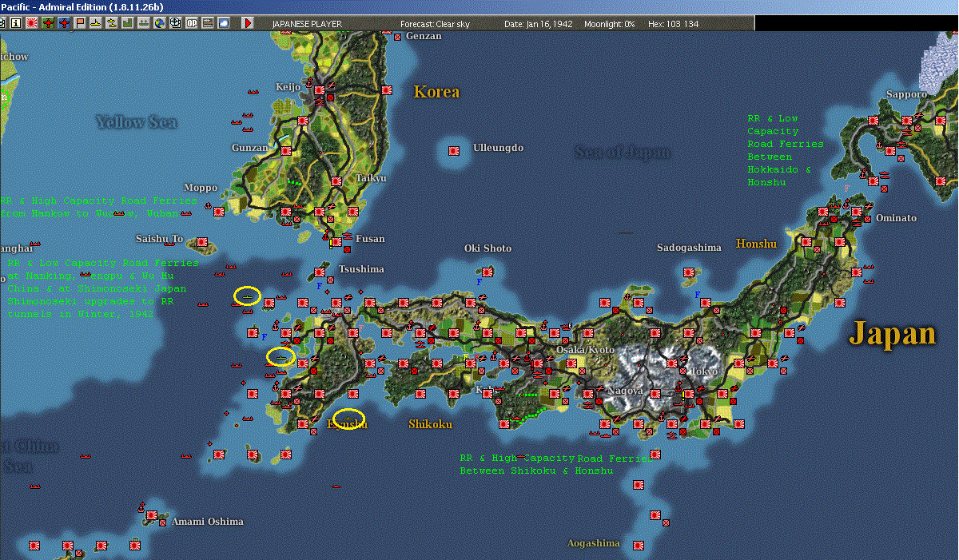Screen dimensions: 959x560
Task: Select the Ulleungdo island base flag
Action: (454, 150)
